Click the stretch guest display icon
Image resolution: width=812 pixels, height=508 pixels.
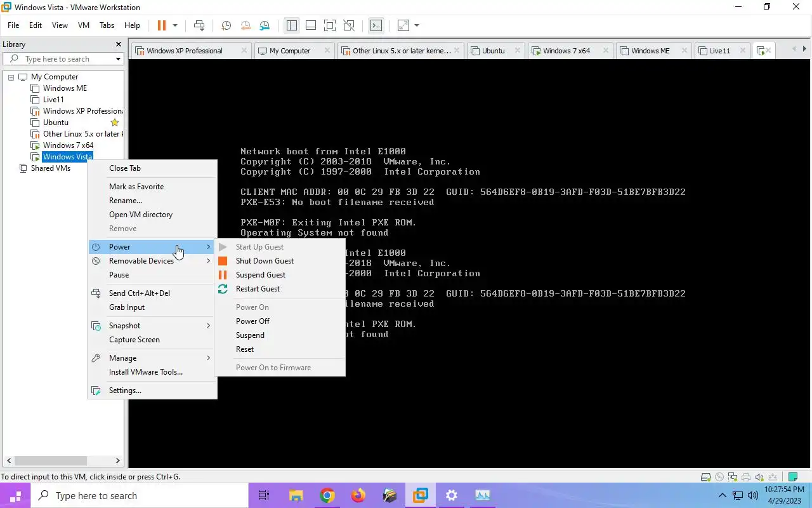403,25
